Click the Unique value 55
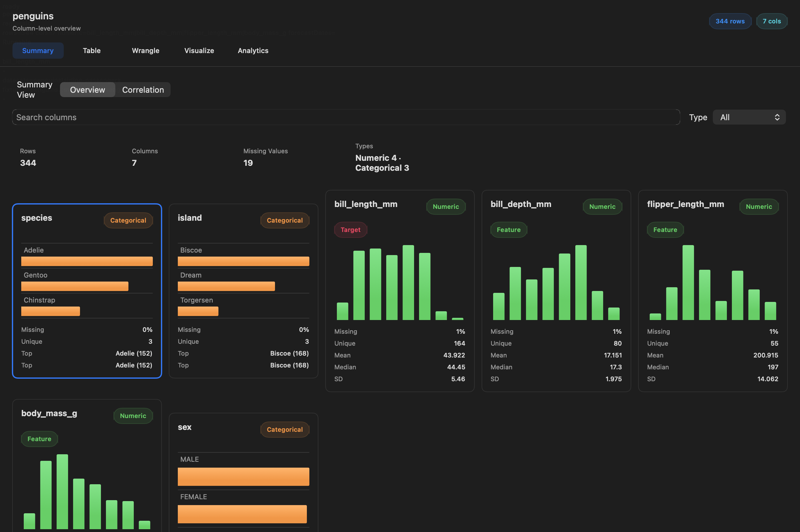800x532 pixels. coord(774,343)
